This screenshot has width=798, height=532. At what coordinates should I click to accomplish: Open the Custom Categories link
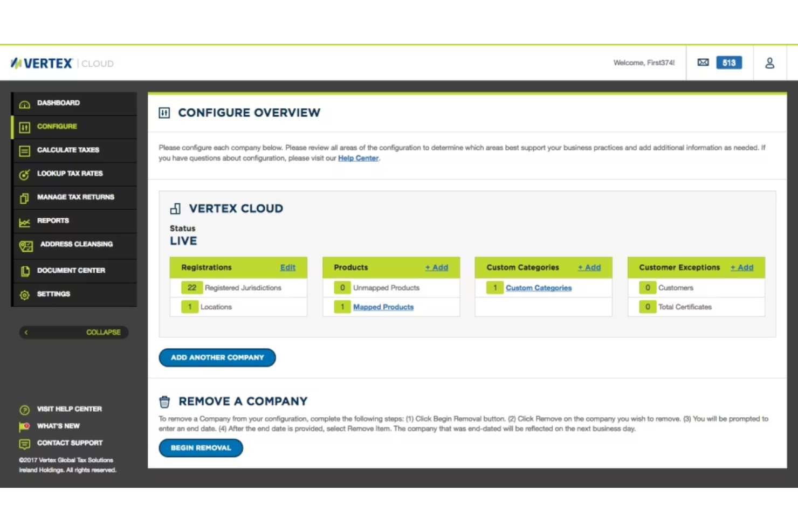[x=539, y=288]
